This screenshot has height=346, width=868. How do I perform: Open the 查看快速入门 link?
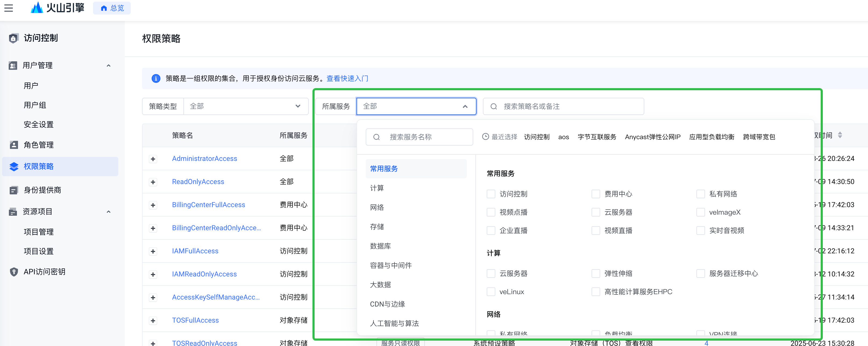click(347, 78)
